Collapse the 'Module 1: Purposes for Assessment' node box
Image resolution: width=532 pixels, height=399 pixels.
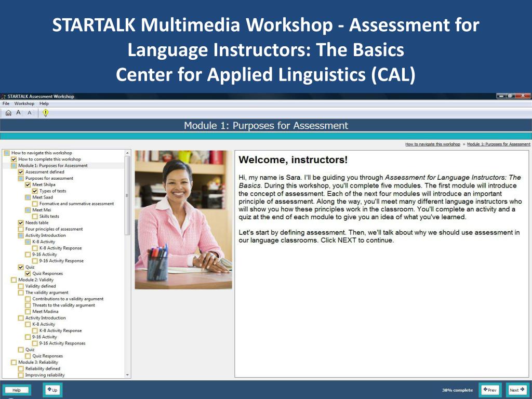[x=14, y=166]
